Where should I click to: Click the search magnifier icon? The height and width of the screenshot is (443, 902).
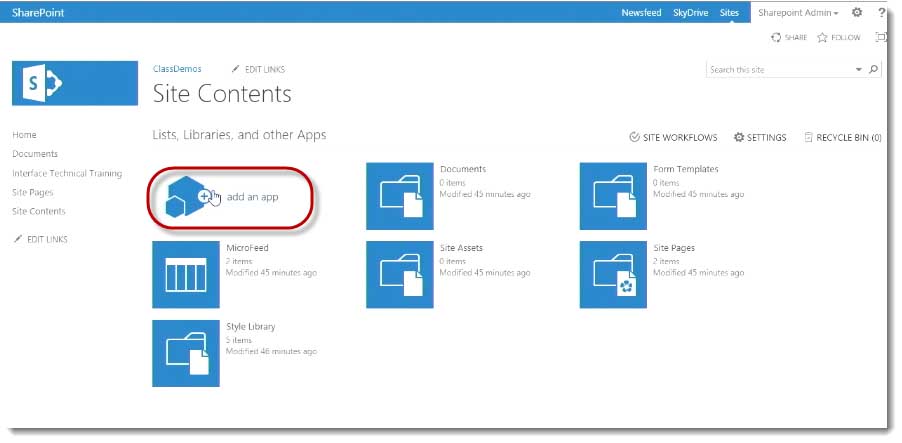873,70
